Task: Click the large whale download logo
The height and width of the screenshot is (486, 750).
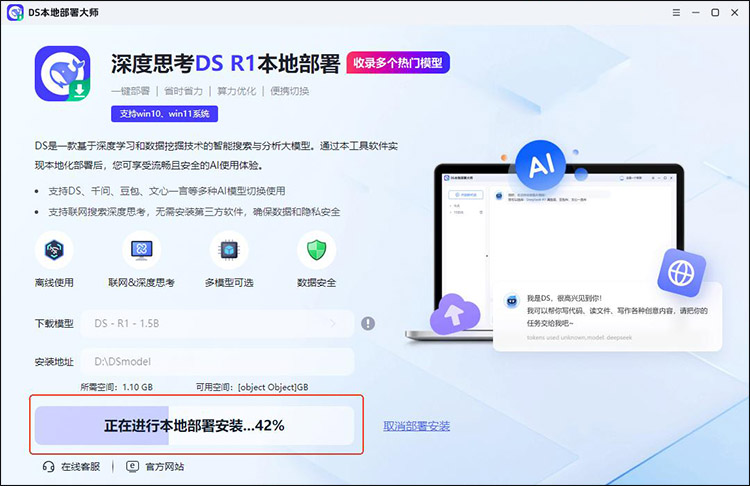Action: click(x=63, y=74)
